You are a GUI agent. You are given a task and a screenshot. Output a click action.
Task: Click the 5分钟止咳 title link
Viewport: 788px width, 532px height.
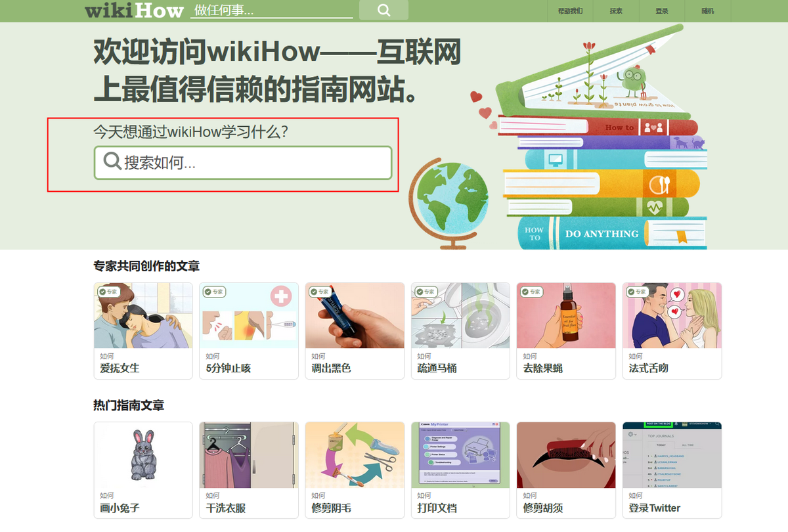pyautogui.click(x=229, y=368)
